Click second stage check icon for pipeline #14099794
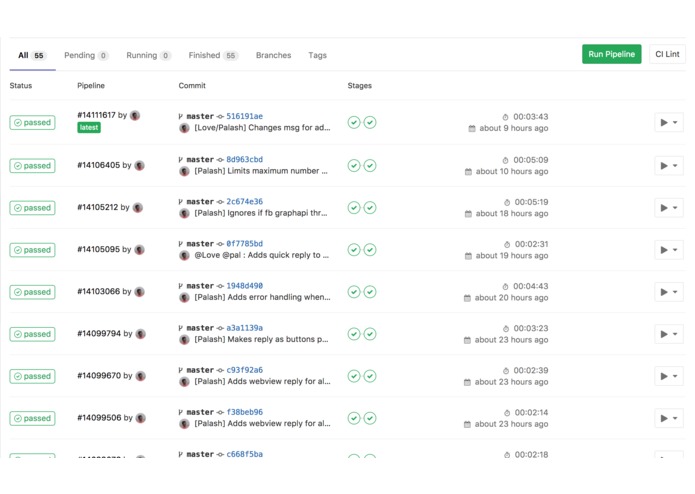Image resolution: width=695 pixels, height=494 pixels. click(370, 334)
